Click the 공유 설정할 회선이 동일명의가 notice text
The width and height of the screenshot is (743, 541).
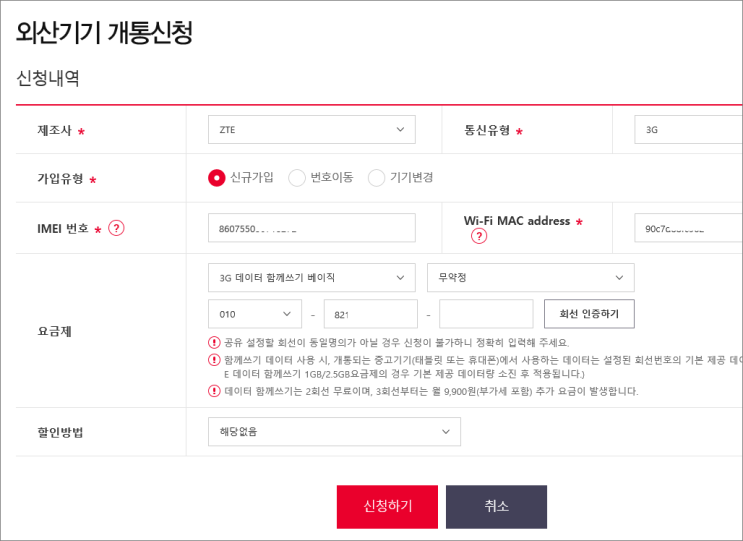point(397,343)
